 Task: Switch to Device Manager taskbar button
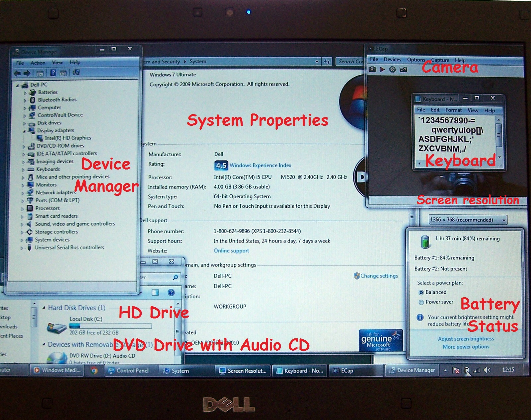pos(412,370)
